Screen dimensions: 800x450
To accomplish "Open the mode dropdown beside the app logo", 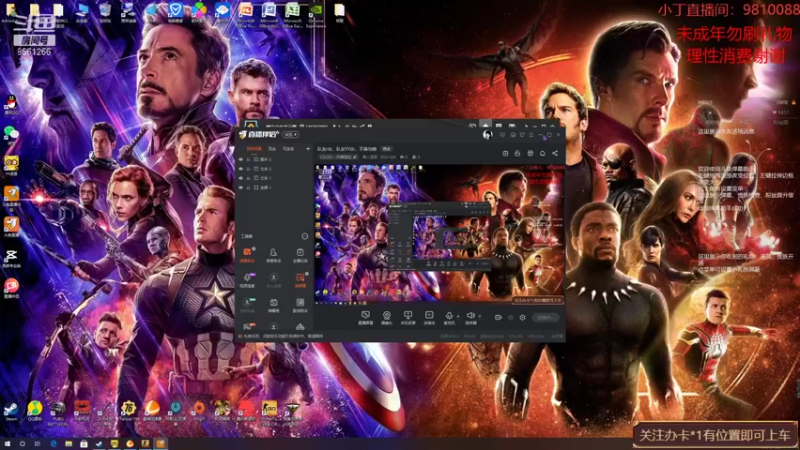I will [x=290, y=135].
